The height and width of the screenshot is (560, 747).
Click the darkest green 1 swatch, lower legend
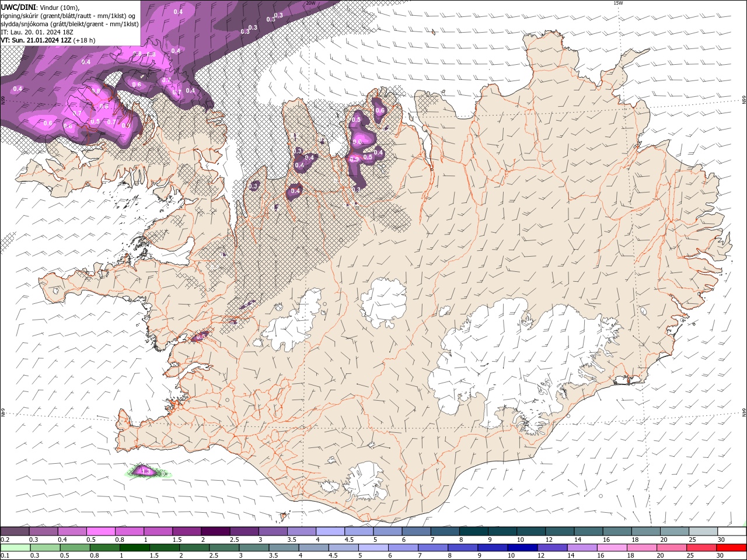[x=134, y=548]
